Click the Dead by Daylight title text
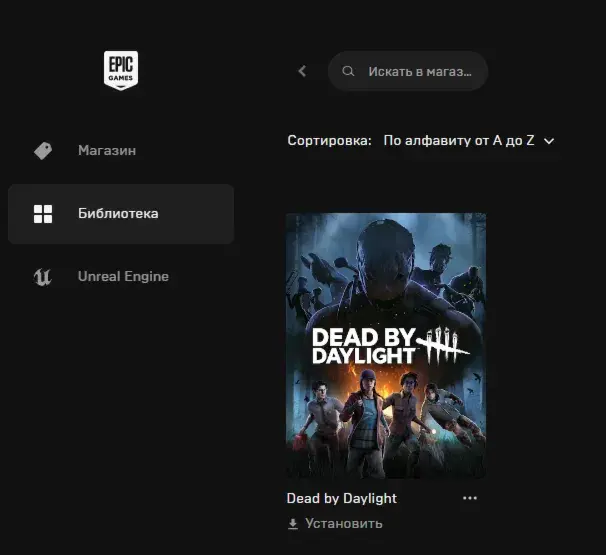 point(342,498)
